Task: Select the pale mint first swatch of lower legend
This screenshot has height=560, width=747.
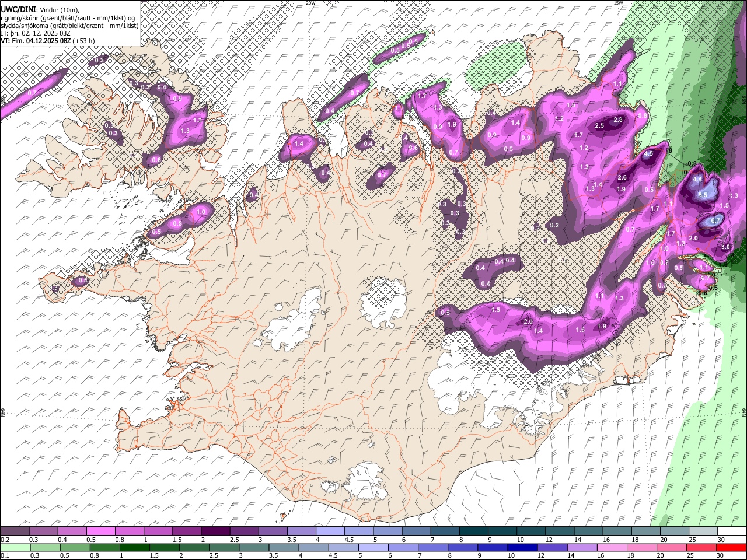Action: (15, 548)
